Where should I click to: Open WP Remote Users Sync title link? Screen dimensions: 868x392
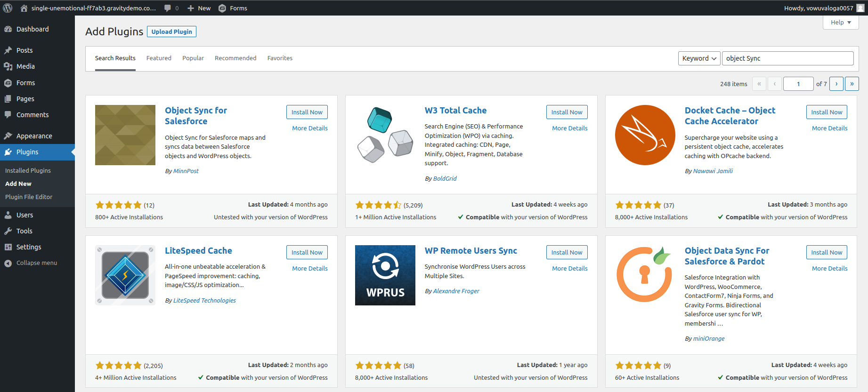click(x=471, y=250)
